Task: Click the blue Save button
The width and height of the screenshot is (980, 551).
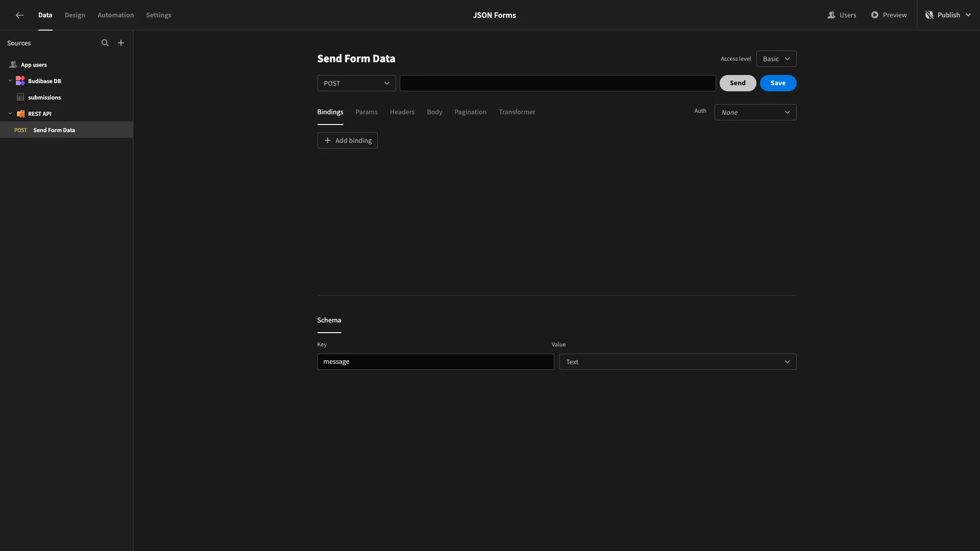Action: (778, 83)
